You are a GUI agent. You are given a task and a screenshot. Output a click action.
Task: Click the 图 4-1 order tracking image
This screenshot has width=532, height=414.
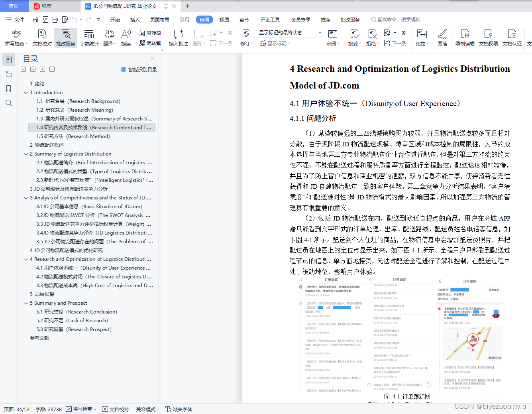(x=402, y=335)
